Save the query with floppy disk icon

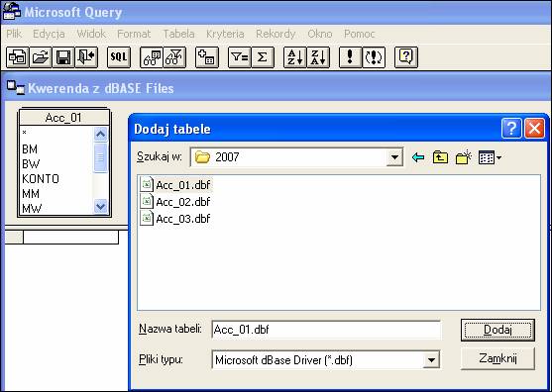63,57
